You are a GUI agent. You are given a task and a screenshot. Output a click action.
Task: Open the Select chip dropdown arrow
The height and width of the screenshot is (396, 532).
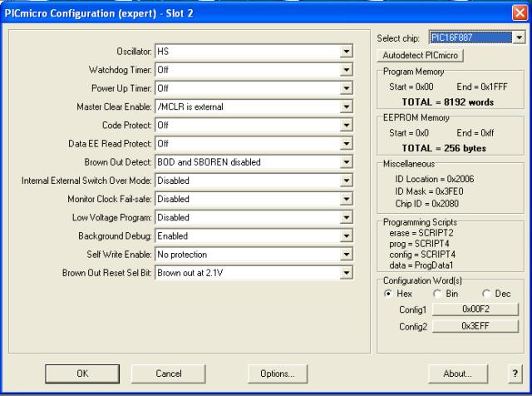[519, 37]
